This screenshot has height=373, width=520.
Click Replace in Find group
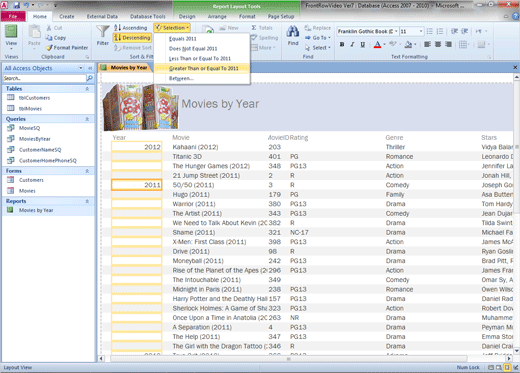tap(318, 28)
